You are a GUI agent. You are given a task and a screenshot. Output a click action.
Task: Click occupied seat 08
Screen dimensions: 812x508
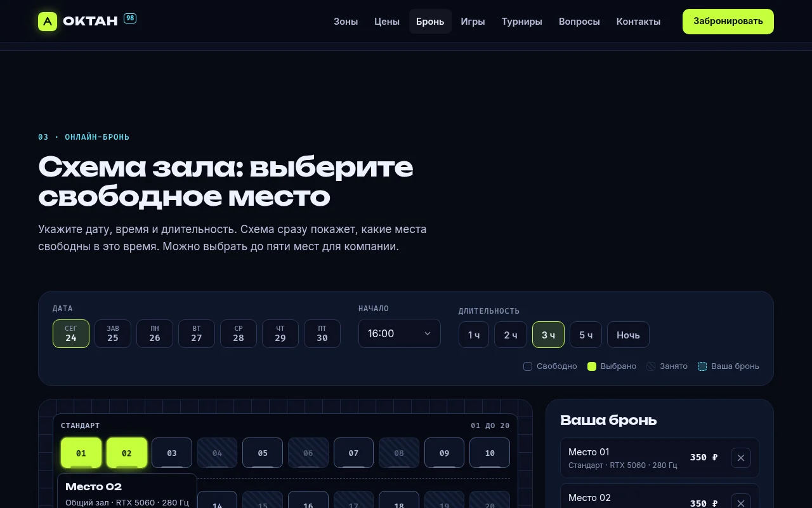[399, 453]
